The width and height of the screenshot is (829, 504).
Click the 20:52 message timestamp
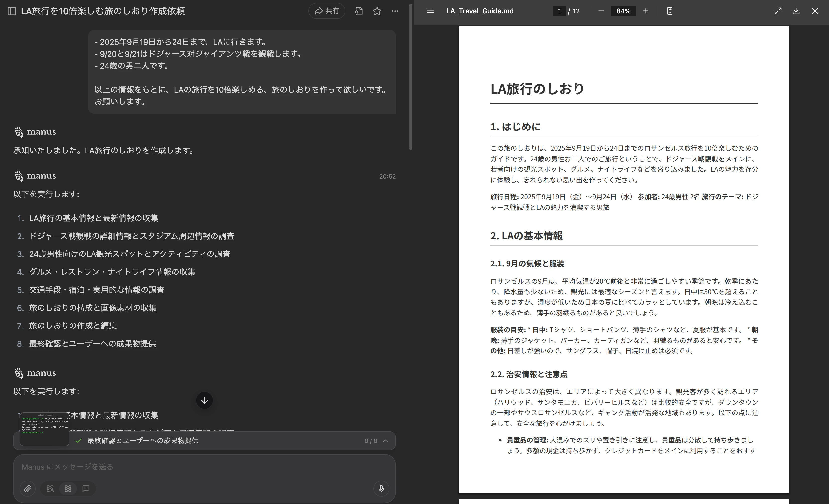point(387,177)
